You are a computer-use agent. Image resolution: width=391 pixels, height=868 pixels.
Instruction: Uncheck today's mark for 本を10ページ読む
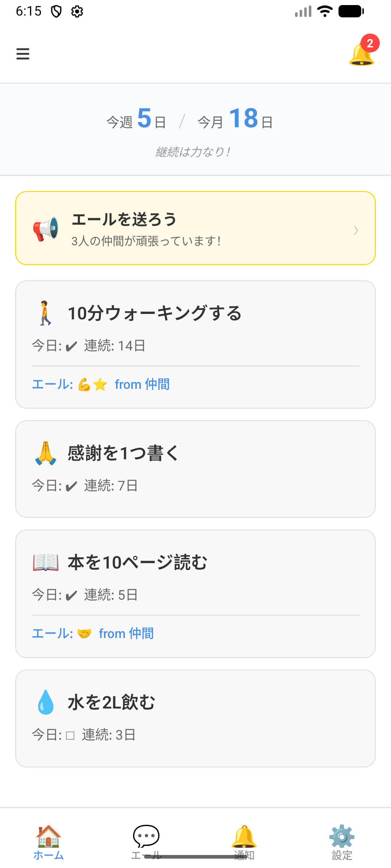click(x=71, y=595)
